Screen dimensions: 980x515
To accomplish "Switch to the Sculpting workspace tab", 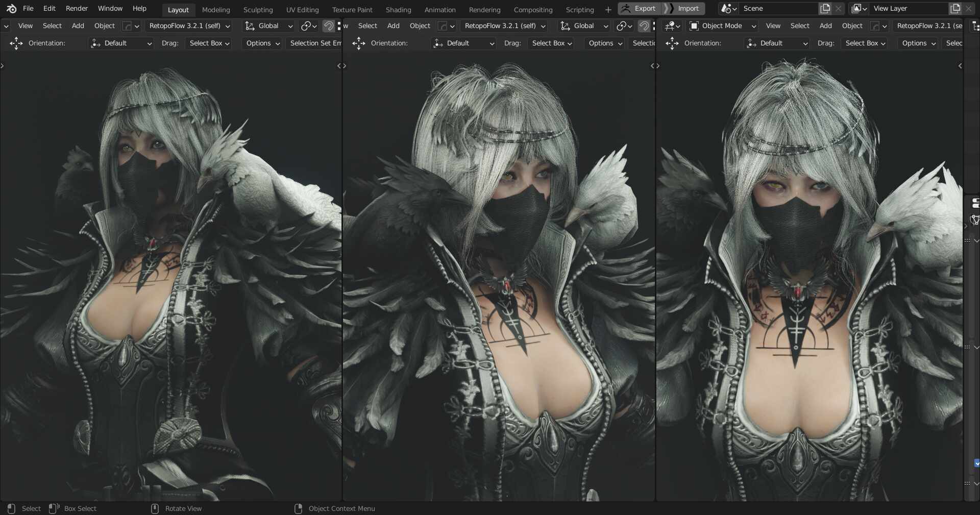I will (x=258, y=10).
